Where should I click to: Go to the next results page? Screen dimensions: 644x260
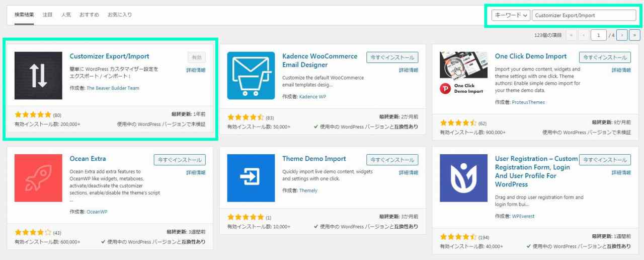coord(622,35)
